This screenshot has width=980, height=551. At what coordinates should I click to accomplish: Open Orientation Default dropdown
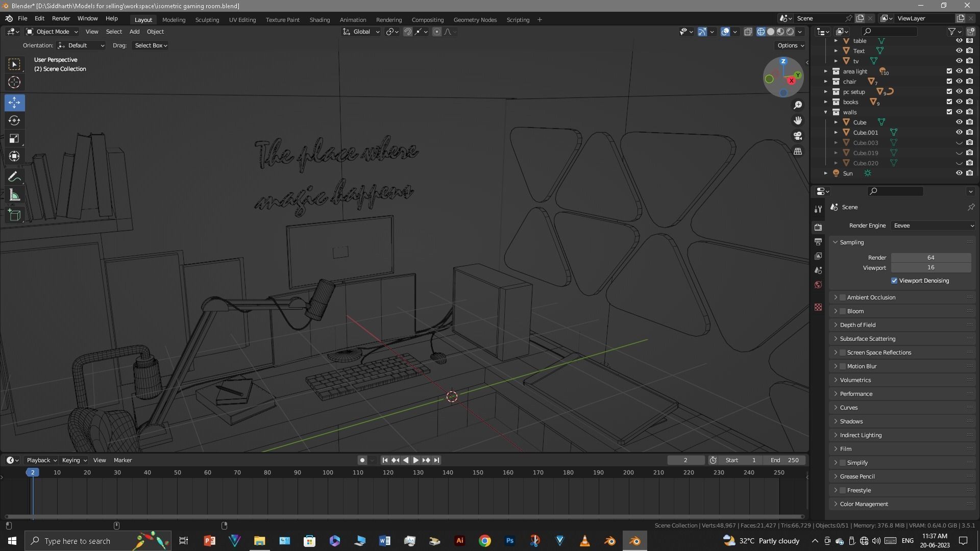point(81,45)
